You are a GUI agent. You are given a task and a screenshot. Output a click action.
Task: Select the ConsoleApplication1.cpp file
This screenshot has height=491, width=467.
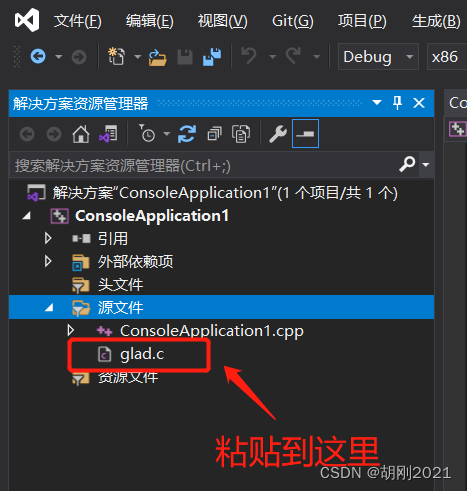click(212, 331)
